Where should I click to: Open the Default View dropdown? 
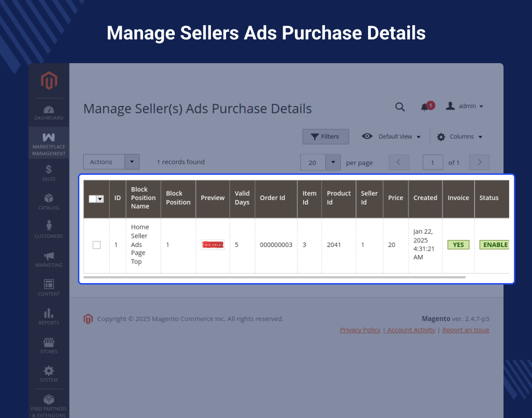point(391,136)
